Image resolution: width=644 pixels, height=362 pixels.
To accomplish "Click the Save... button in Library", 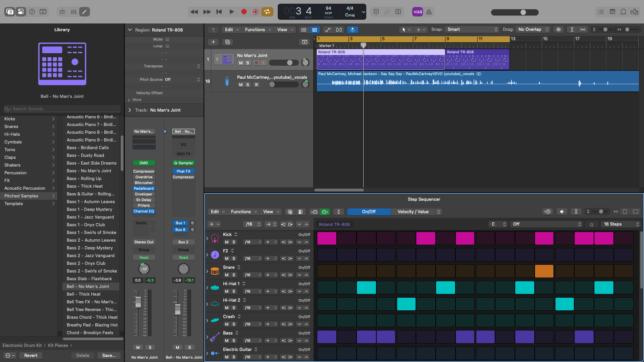I will click(109, 356).
